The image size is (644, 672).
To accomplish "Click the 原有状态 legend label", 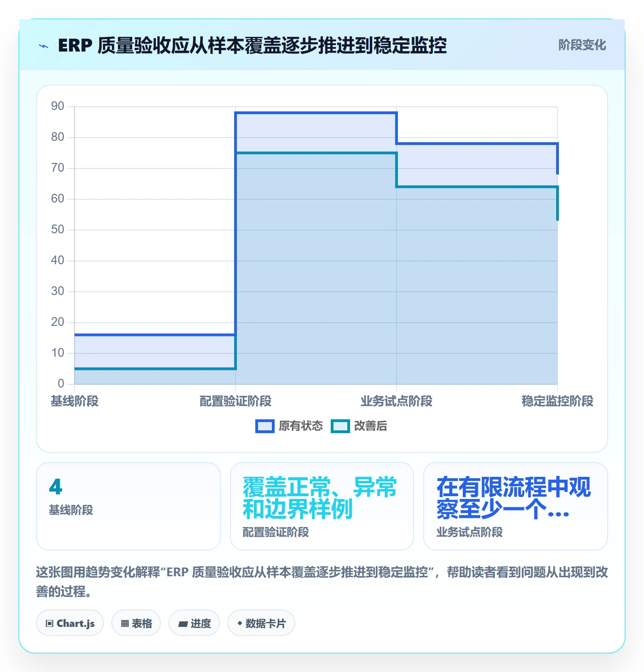I will (301, 426).
